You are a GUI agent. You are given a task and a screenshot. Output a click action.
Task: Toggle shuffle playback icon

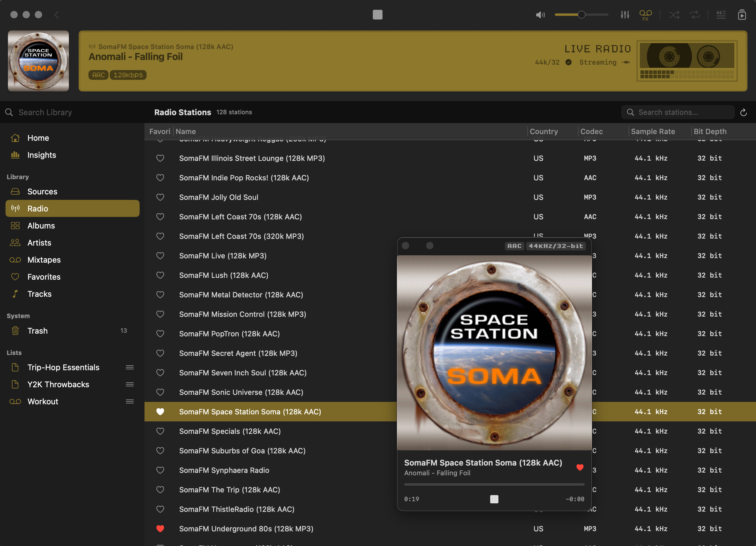click(674, 15)
